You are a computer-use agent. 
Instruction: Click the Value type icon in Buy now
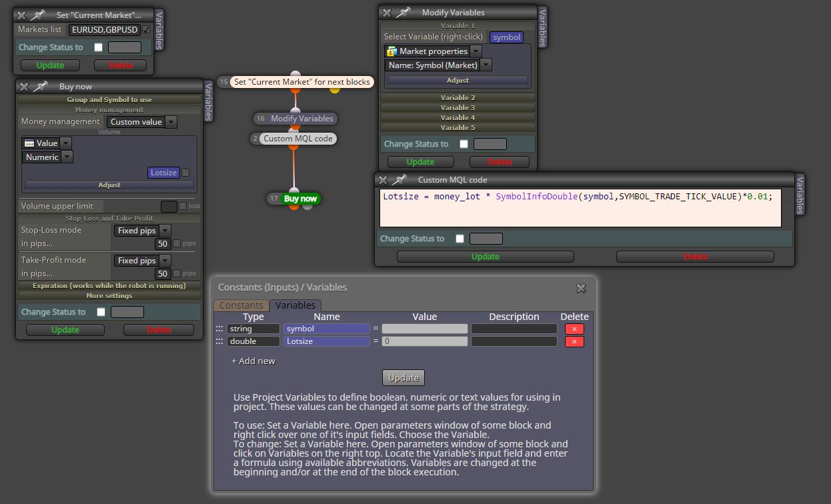coord(29,143)
